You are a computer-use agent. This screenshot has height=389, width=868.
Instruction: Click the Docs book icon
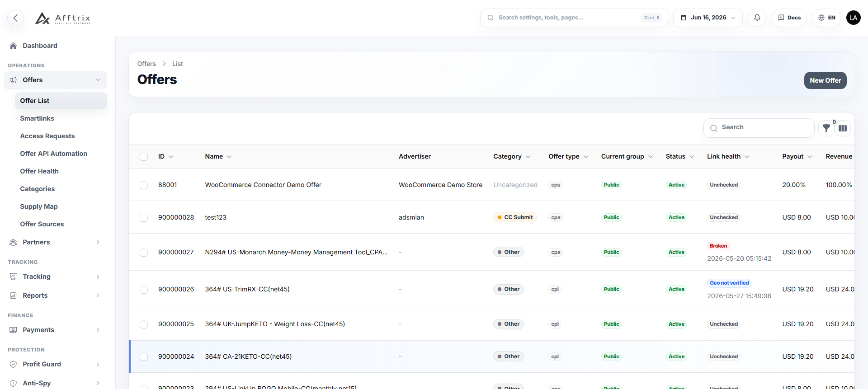pos(781,18)
